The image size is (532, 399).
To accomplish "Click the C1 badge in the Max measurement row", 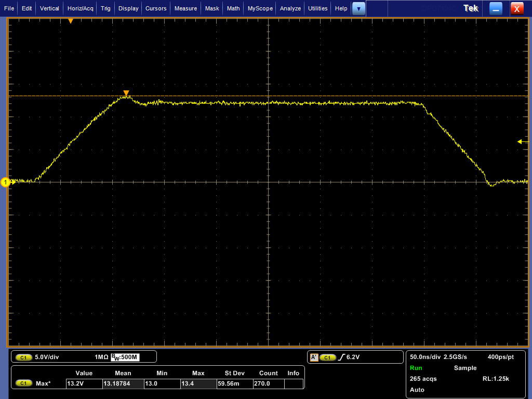I will (x=24, y=383).
